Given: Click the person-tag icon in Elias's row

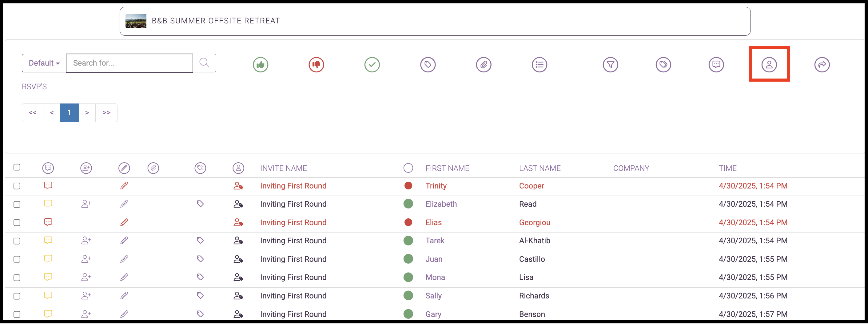Looking at the screenshot, I should pos(238,222).
